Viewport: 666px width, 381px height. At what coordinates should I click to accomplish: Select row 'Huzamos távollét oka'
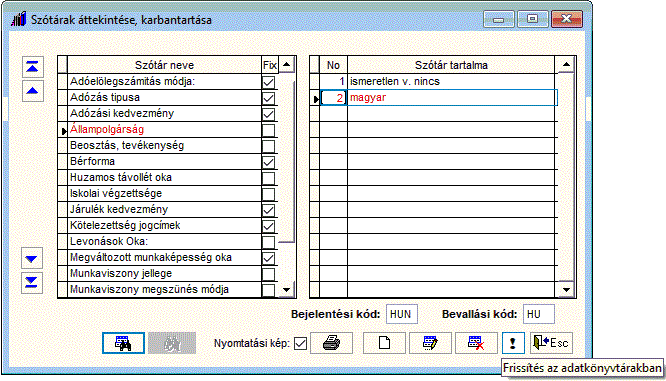point(164,178)
